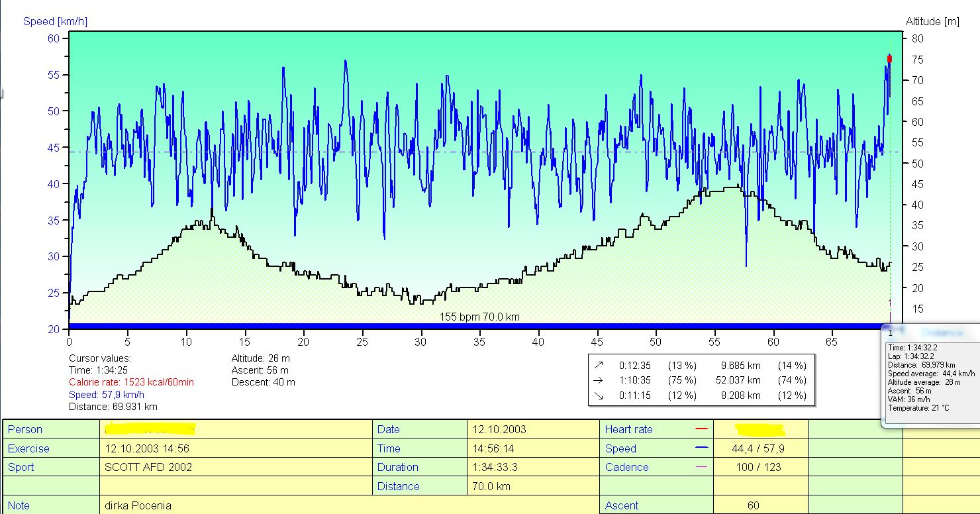Viewport: 980px width, 514px height.
Task: Click the red Heart rate legend line
Action: pyautogui.click(x=702, y=430)
